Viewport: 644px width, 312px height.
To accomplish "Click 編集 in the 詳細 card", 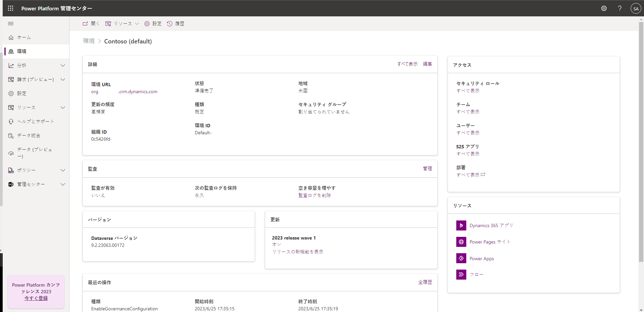I will pos(428,64).
